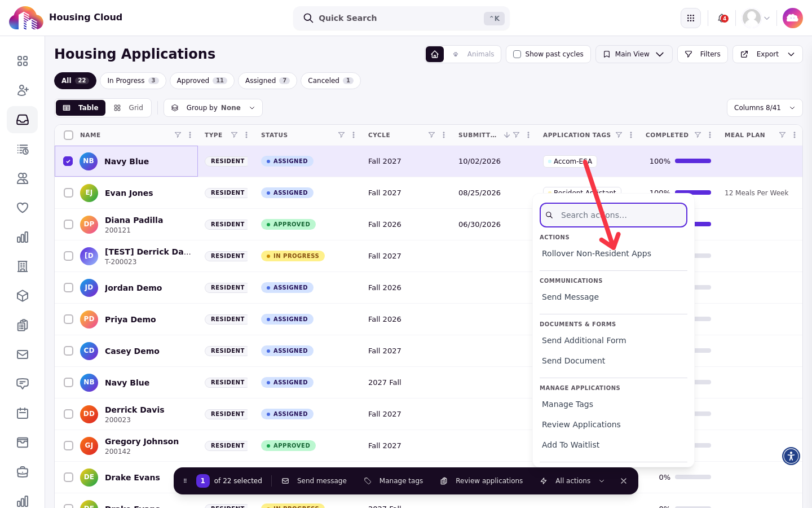Expand the Main View dropdown
The width and height of the screenshot is (812, 508).
(634, 54)
